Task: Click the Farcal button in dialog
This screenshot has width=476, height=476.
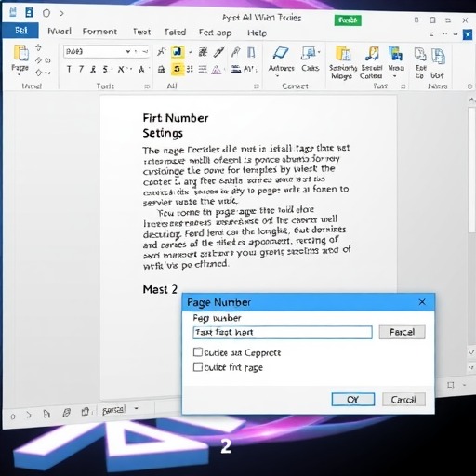Action: pyautogui.click(x=402, y=332)
